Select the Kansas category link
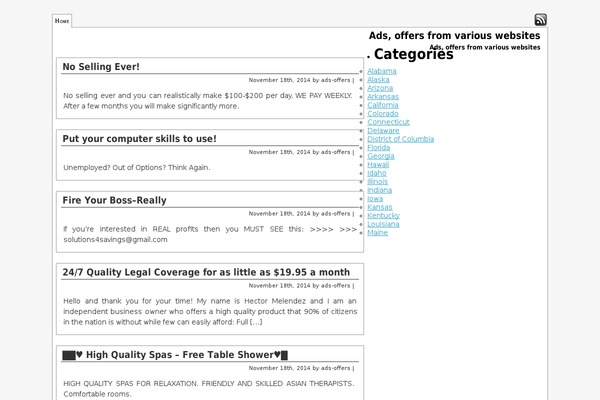 pyautogui.click(x=380, y=207)
